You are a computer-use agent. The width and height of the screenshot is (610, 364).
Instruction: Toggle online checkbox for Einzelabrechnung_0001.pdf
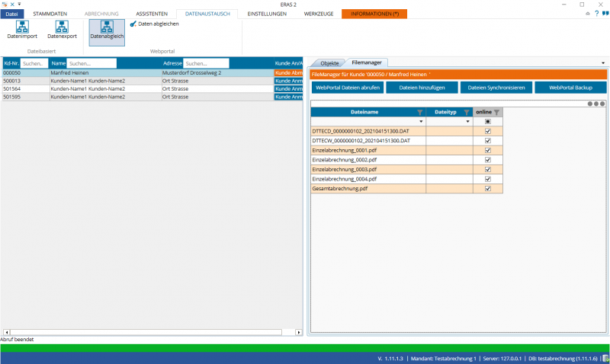tap(488, 150)
